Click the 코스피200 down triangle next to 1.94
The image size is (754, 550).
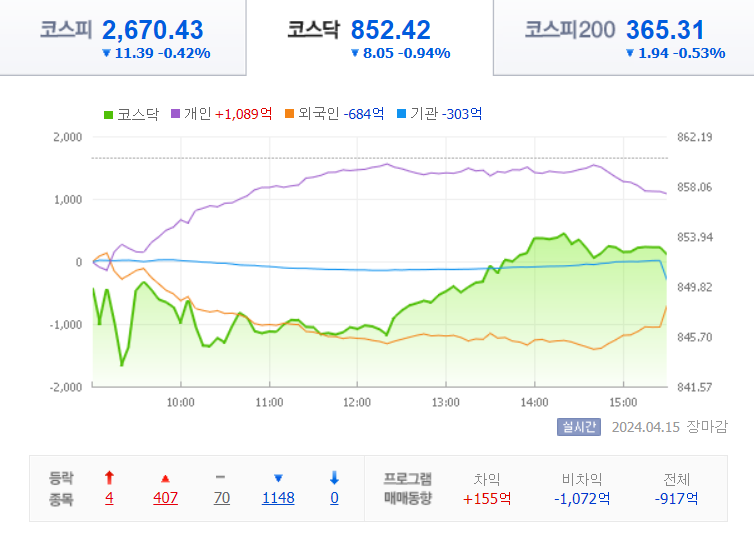(630, 53)
